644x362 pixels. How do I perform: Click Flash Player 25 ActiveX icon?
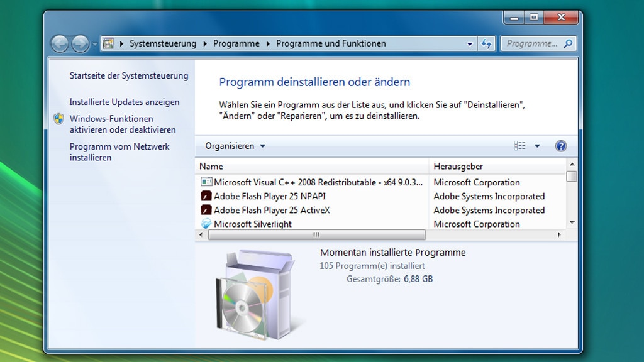point(206,210)
